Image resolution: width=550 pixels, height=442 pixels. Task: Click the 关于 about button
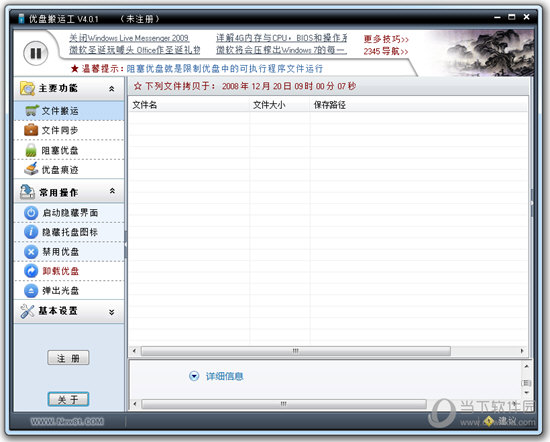pyautogui.click(x=68, y=399)
